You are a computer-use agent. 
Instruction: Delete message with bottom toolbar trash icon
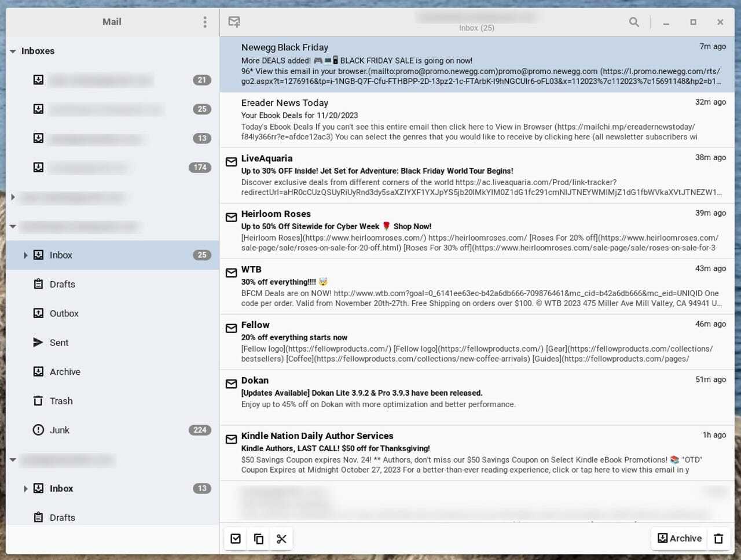(718, 539)
